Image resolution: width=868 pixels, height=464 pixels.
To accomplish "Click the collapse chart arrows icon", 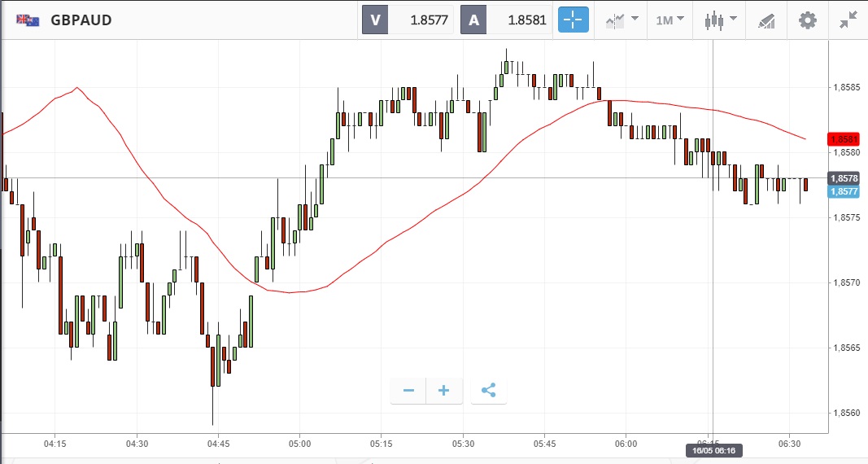I will 850,20.
